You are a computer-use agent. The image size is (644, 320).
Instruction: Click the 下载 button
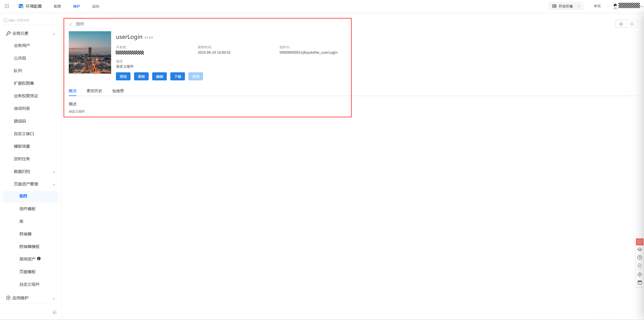tap(178, 77)
